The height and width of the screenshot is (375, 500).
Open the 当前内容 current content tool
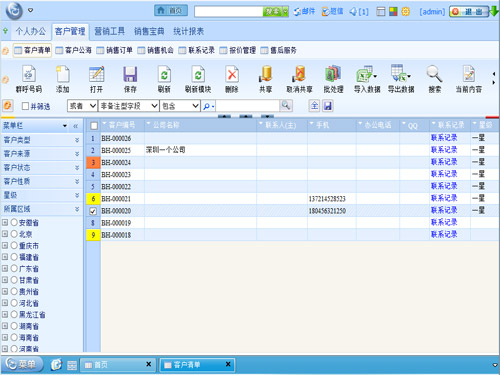click(x=469, y=79)
